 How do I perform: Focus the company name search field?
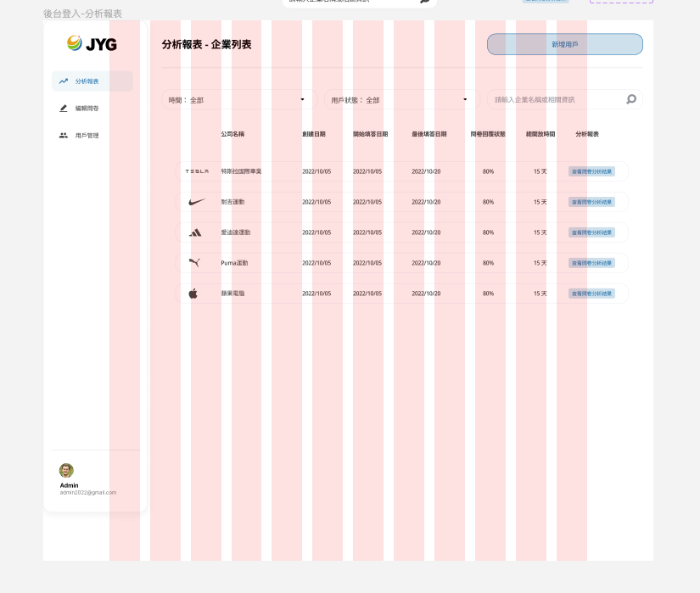[556, 100]
